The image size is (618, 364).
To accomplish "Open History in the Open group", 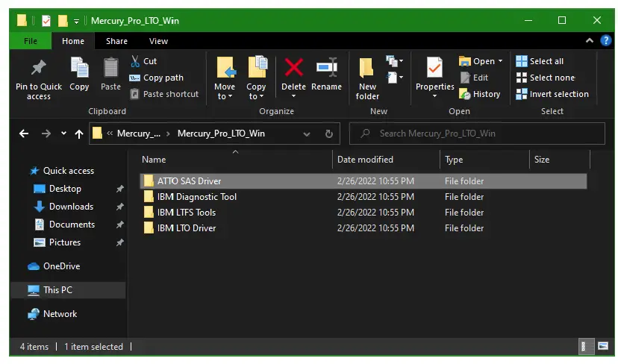I will (x=479, y=94).
